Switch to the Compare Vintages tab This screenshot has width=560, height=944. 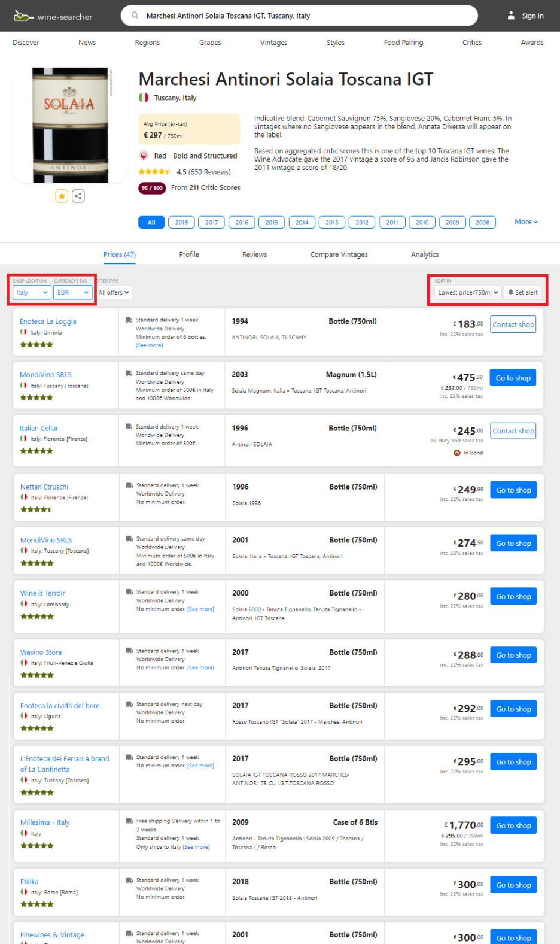coord(339,254)
